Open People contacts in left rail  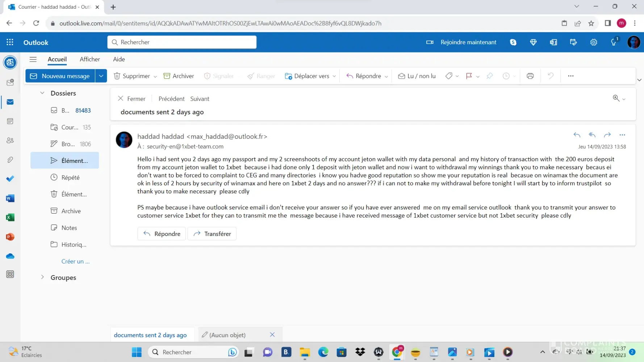10,140
